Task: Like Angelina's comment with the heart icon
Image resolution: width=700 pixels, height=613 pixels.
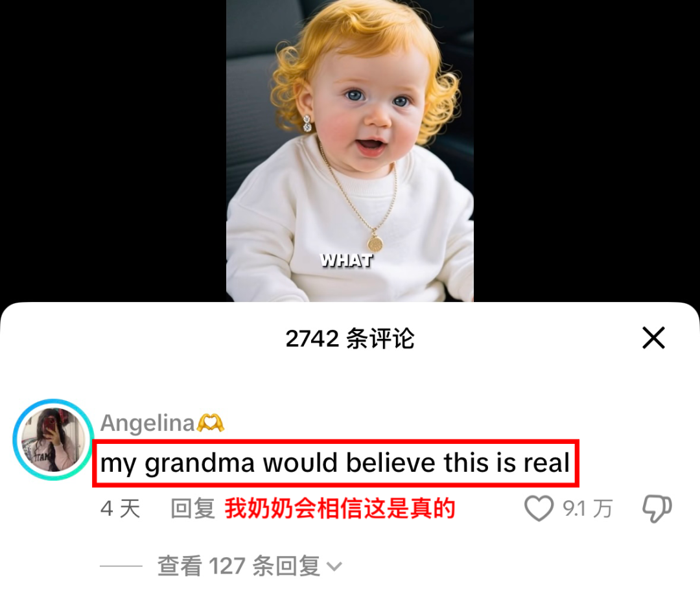Action: coord(539,508)
